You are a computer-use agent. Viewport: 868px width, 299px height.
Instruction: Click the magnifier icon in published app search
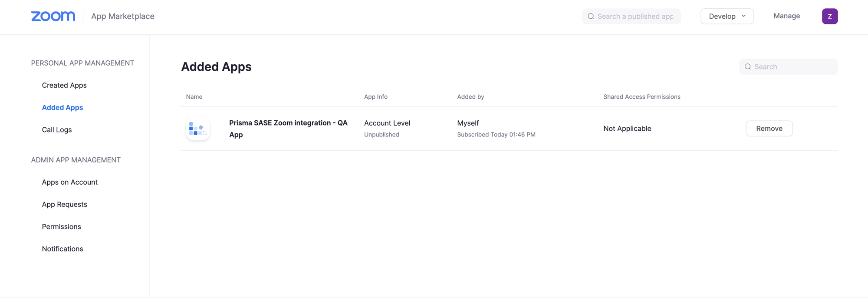pyautogui.click(x=591, y=17)
